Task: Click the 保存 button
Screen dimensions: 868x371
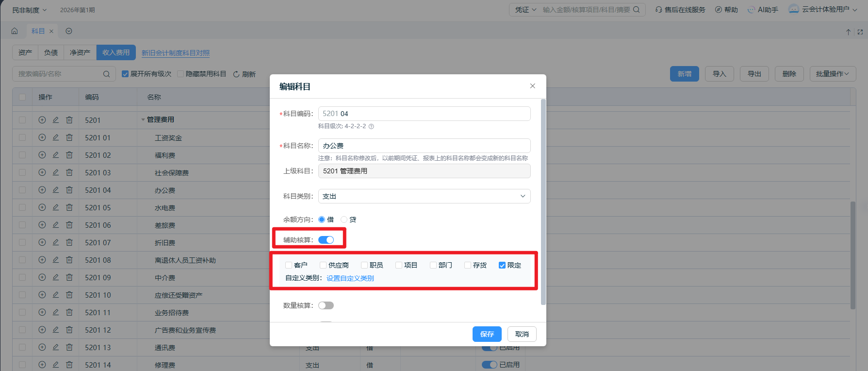Action: click(x=487, y=334)
